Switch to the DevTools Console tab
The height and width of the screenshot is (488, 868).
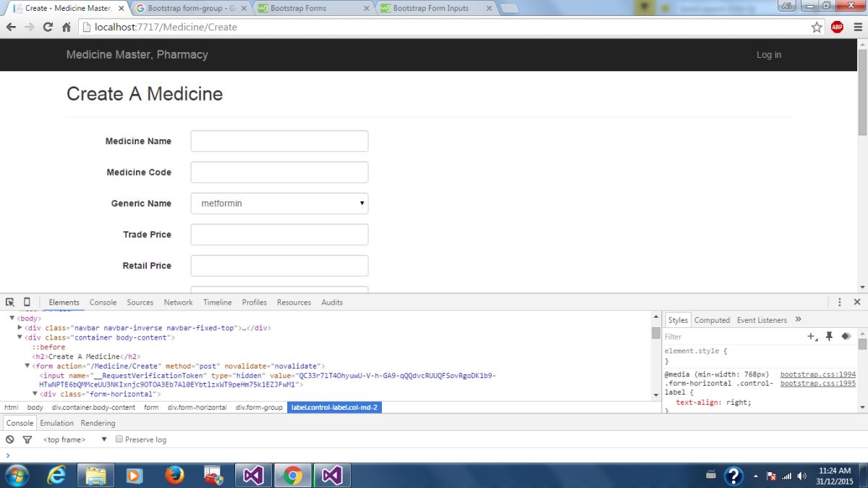[x=103, y=302]
